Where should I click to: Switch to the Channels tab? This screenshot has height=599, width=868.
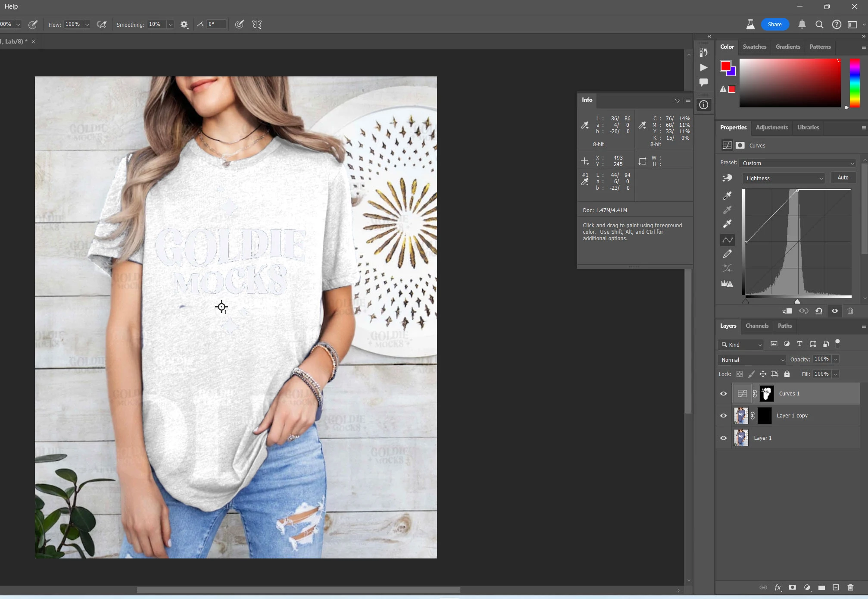point(756,326)
